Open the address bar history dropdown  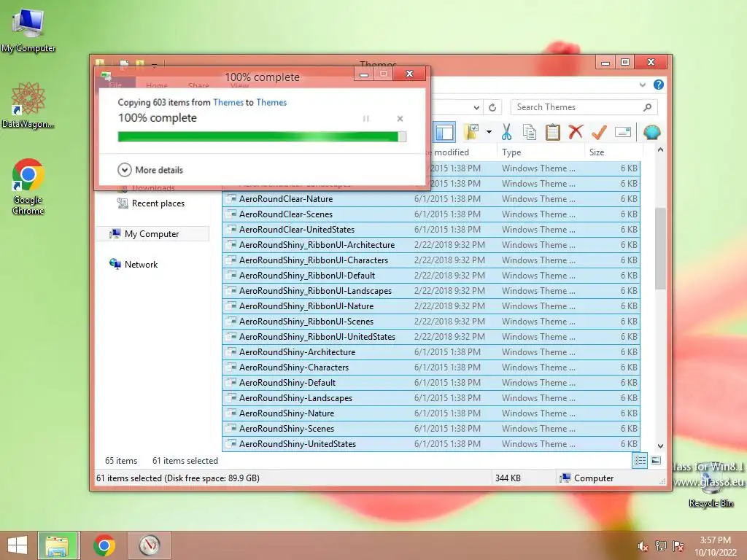(x=476, y=107)
